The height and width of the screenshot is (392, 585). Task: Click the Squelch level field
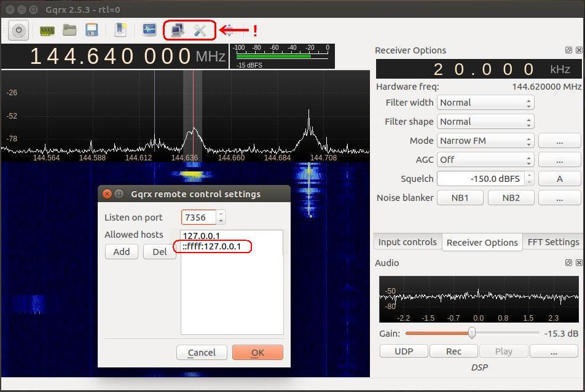481,179
